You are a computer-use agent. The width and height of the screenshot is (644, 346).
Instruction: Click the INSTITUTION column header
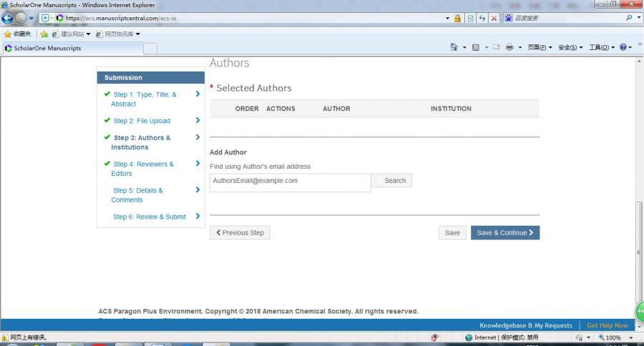click(x=451, y=109)
